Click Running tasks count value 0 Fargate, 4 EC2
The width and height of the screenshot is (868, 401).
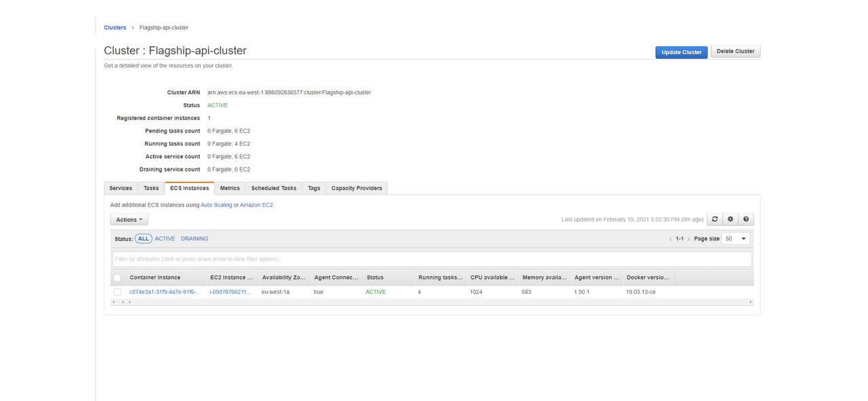(x=229, y=144)
